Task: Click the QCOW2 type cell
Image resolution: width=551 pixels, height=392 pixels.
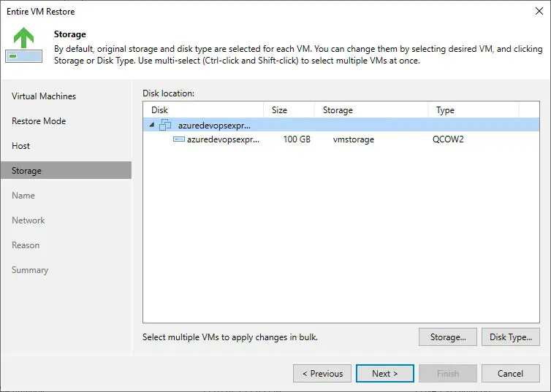Action: tap(448, 139)
